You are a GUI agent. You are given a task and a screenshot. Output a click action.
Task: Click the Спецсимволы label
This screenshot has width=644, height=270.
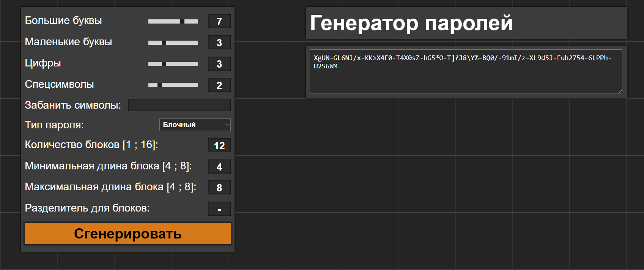coord(60,84)
